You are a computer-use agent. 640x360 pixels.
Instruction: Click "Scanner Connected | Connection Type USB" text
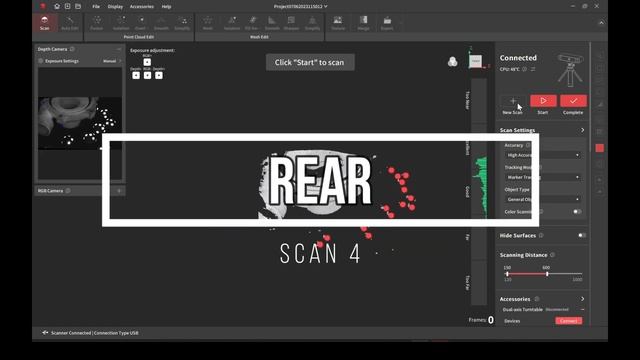pos(95,333)
